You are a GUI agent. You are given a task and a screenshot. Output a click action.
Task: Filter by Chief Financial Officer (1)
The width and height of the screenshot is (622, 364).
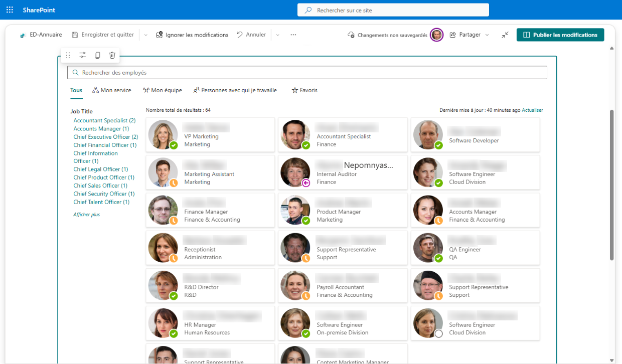point(105,145)
